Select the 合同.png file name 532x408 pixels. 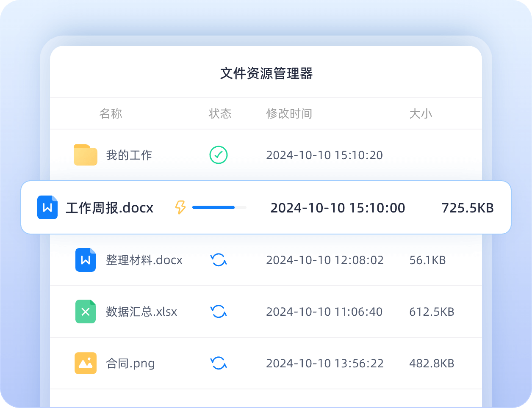tap(130, 364)
